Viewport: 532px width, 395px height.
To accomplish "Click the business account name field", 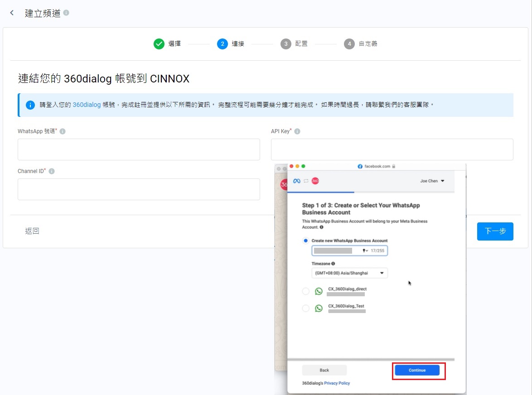I will point(349,250).
